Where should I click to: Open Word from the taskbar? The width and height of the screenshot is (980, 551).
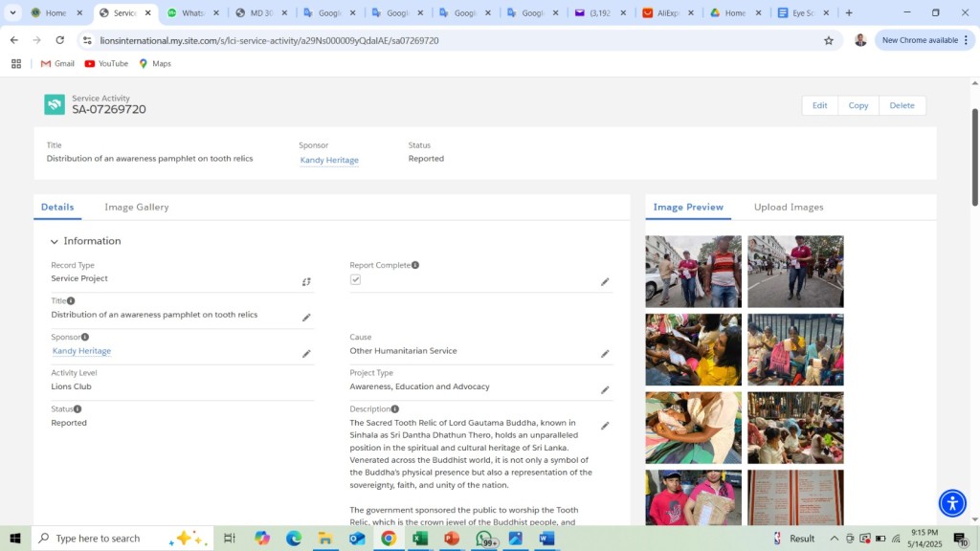click(x=546, y=538)
